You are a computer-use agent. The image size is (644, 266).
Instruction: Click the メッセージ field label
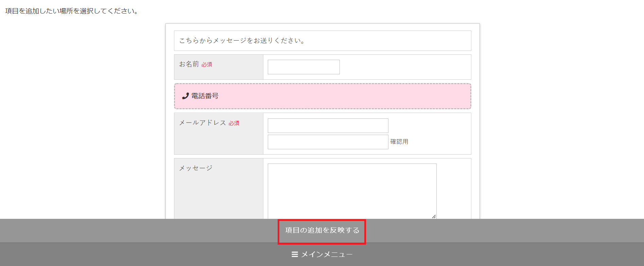point(196,168)
